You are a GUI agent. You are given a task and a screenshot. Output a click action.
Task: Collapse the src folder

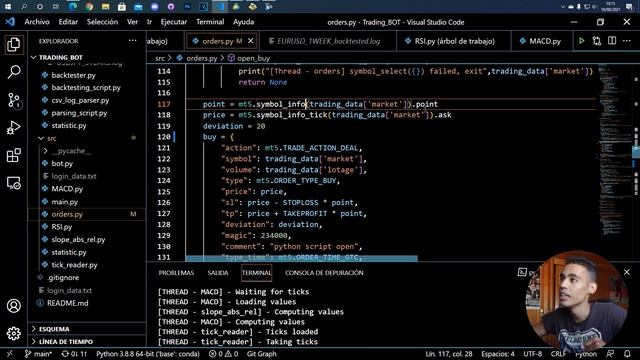coord(51,138)
